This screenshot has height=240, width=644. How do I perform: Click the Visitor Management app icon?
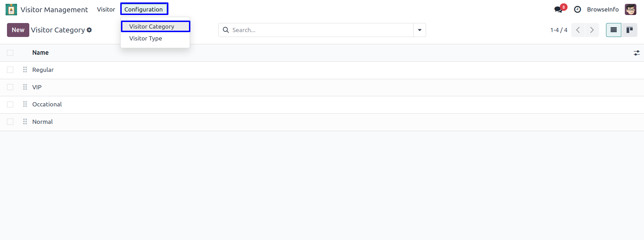click(11, 9)
